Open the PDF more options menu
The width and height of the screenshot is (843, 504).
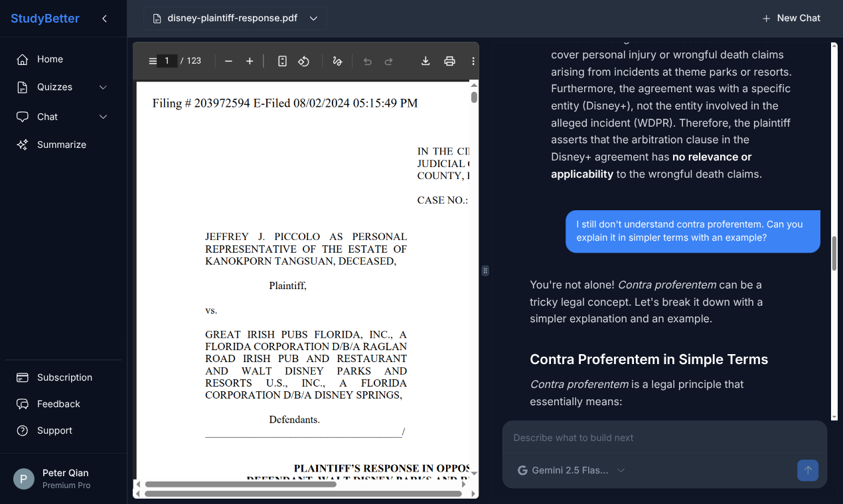tap(473, 60)
